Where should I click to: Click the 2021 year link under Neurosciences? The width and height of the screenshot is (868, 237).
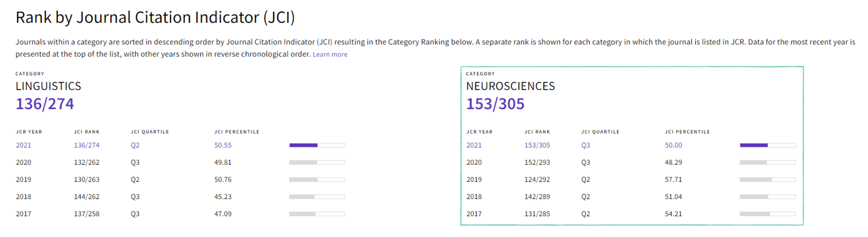tap(474, 145)
